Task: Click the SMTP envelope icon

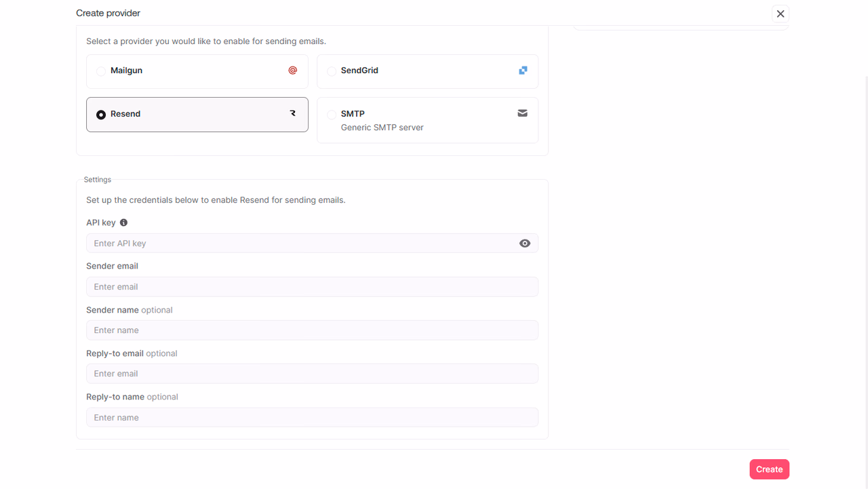Action: point(523,113)
